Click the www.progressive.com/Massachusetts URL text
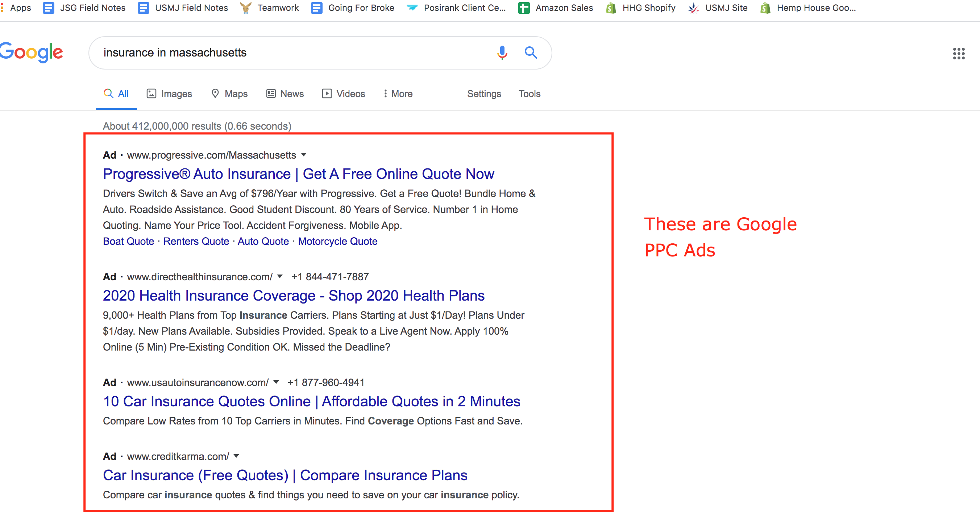 coord(211,155)
